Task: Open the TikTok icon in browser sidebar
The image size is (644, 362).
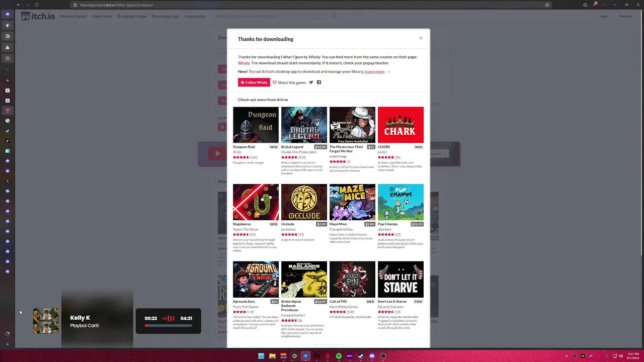Action: 7,141
